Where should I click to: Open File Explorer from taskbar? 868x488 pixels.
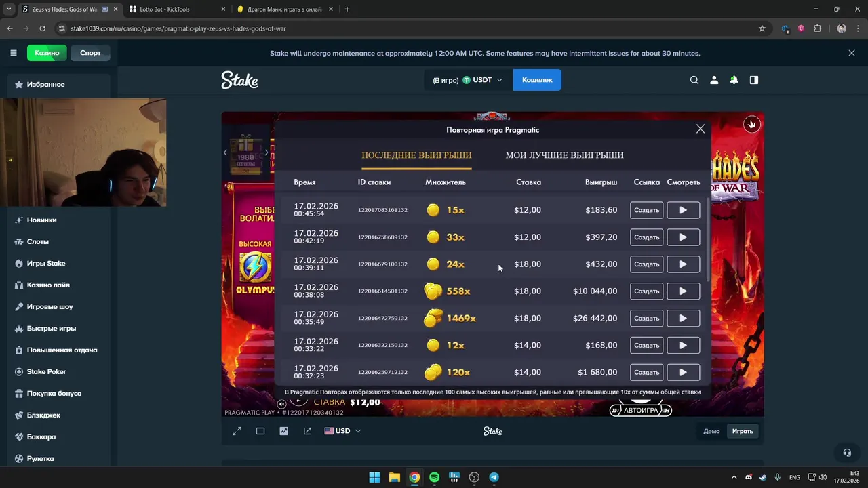tap(394, 477)
